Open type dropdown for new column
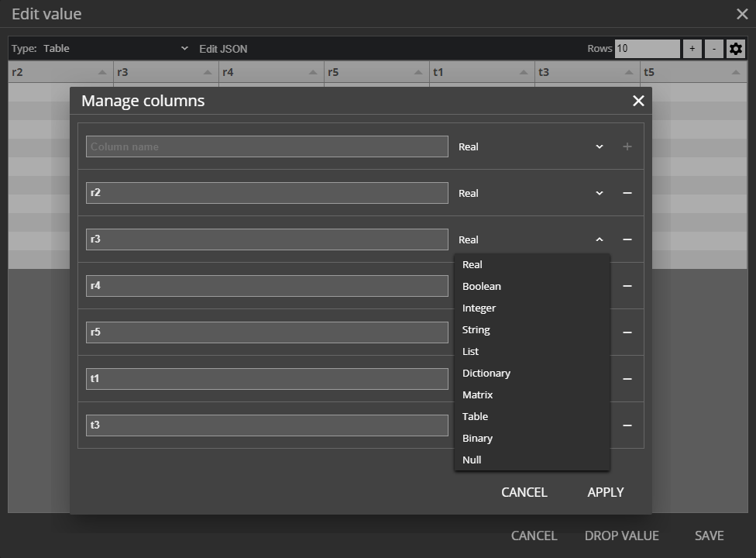The image size is (756, 558). 599,146
